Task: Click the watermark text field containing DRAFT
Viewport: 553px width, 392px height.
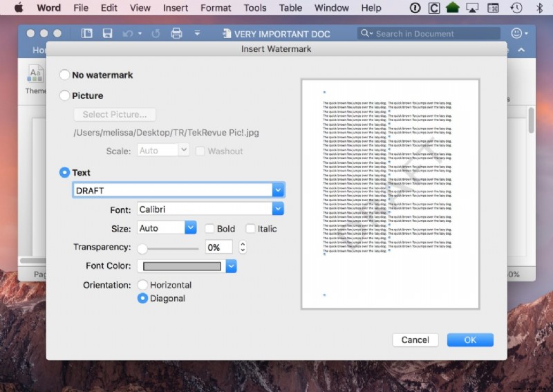Action: tap(172, 190)
